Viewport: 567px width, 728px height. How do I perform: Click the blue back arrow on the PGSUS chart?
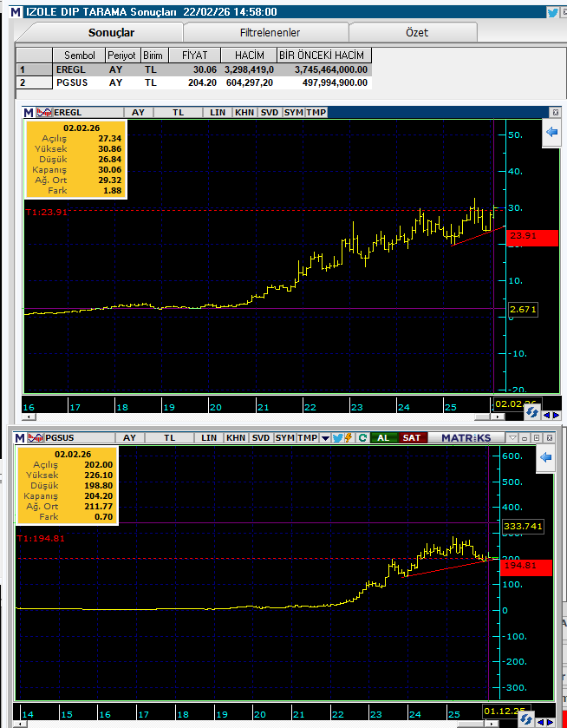click(545, 458)
